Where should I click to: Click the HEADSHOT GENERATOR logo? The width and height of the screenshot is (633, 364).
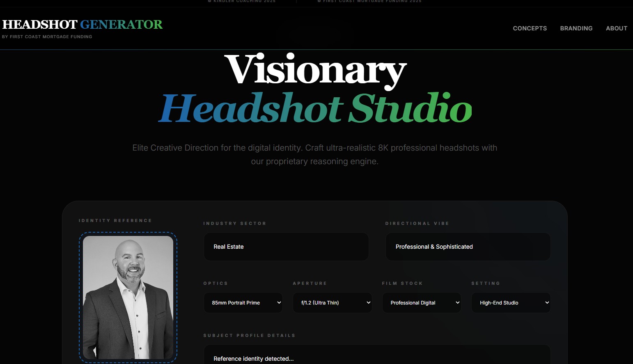click(x=83, y=25)
